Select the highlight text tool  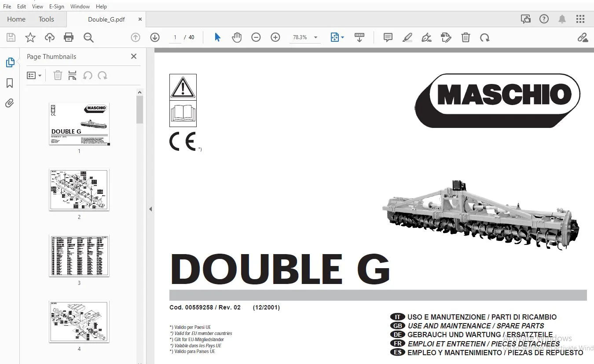pos(407,37)
